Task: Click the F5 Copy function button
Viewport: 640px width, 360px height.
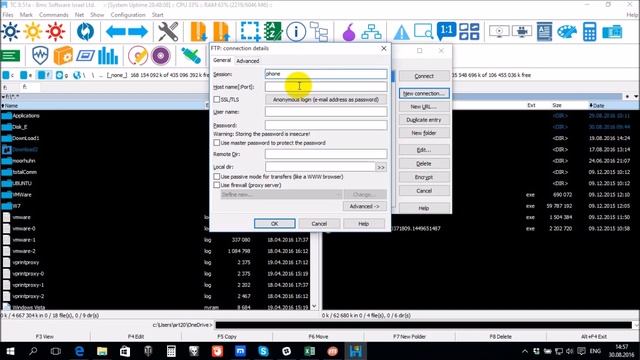Action: tap(227, 337)
